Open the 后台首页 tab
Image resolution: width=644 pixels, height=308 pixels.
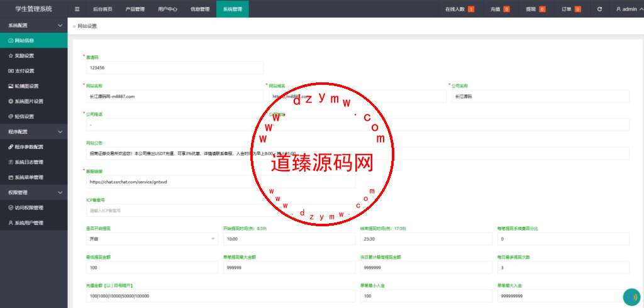click(x=103, y=9)
